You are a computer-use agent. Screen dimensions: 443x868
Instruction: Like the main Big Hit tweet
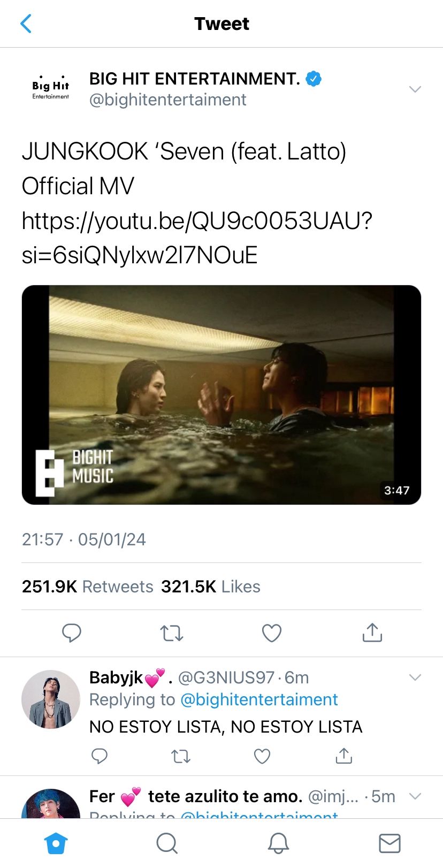(272, 633)
